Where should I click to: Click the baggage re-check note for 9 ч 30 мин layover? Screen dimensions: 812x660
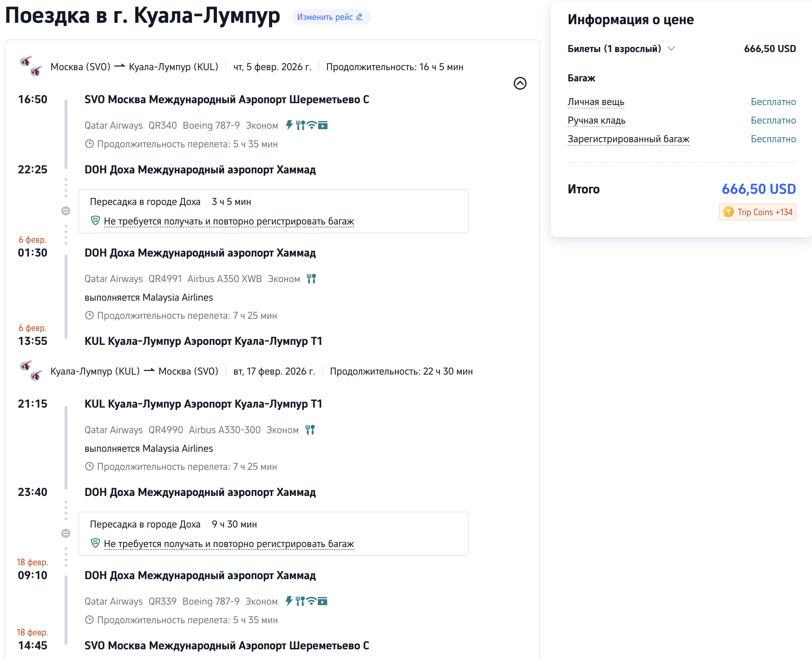pos(229,544)
